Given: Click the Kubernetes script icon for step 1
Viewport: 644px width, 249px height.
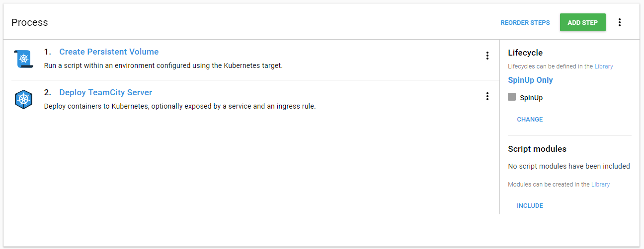Looking at the screenshot, I should click(23, 59).
